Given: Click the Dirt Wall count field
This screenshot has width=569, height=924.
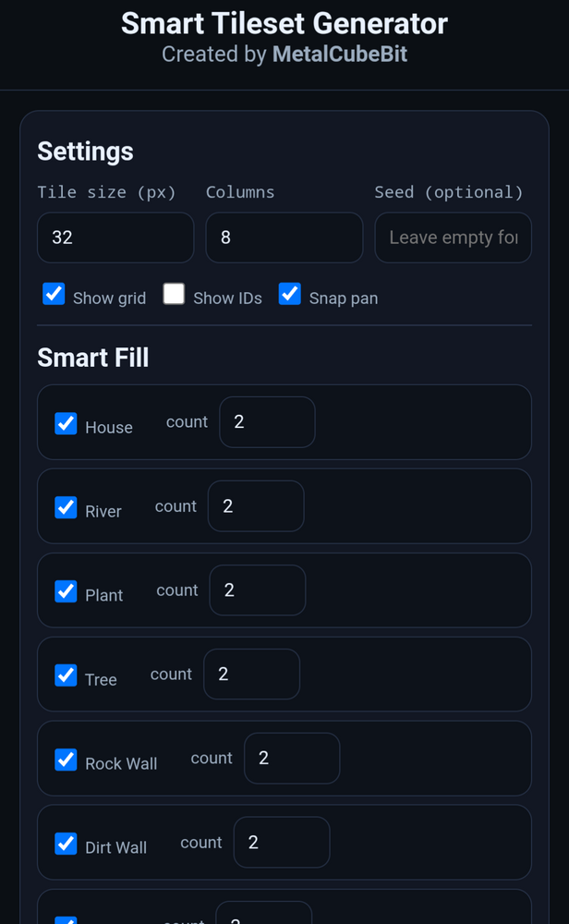Looking at the screenshot, I should pos(282,843).
